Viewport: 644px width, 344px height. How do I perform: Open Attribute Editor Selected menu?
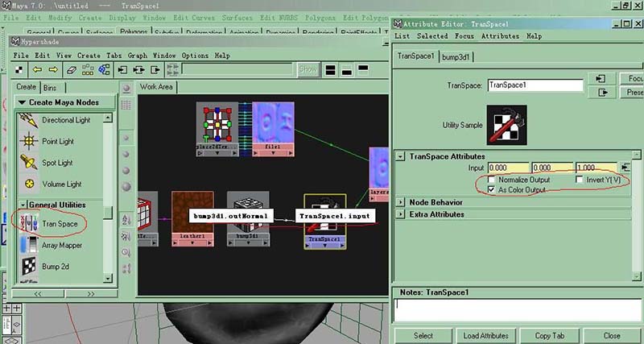(432, 36)
